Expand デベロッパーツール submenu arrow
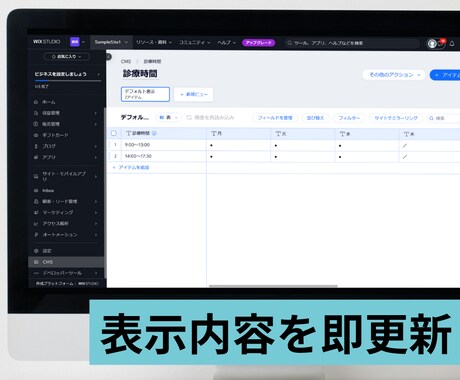This screenshot has width=460, height=380. 96,273
